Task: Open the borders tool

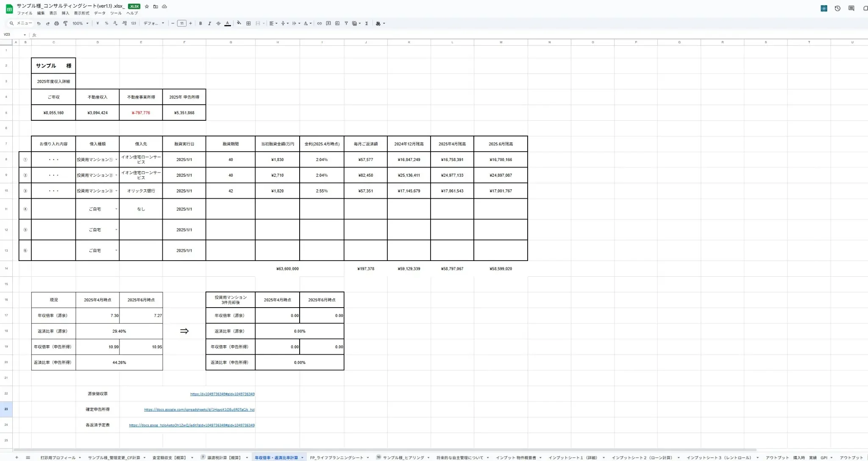Action: pos(248,23)
